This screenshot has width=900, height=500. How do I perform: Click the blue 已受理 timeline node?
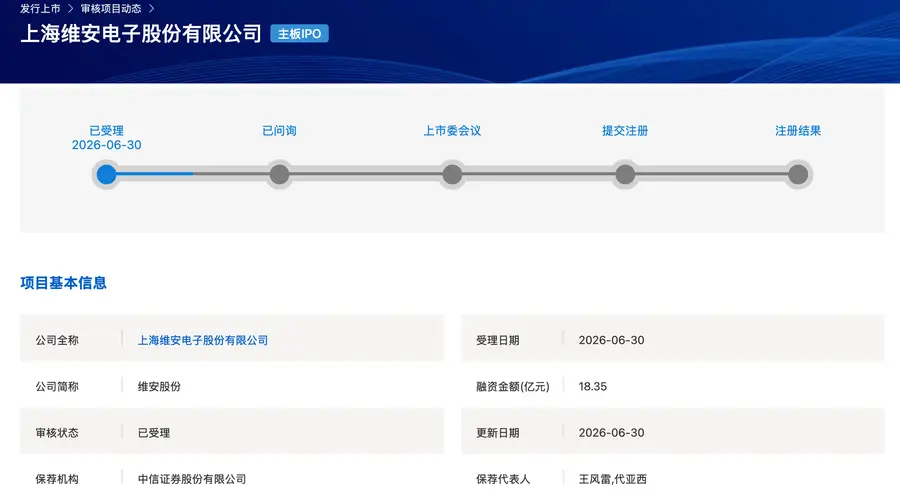(106, 175)
